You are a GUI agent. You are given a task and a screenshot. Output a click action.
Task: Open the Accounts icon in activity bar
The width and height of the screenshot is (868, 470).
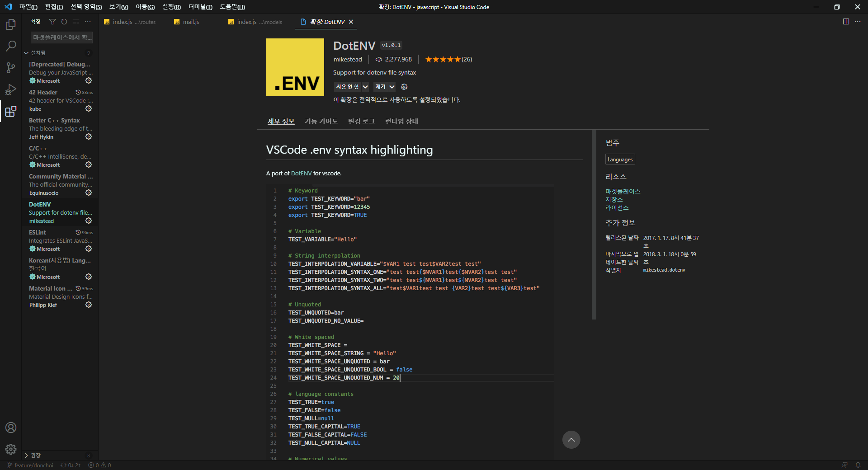(11, 428)
